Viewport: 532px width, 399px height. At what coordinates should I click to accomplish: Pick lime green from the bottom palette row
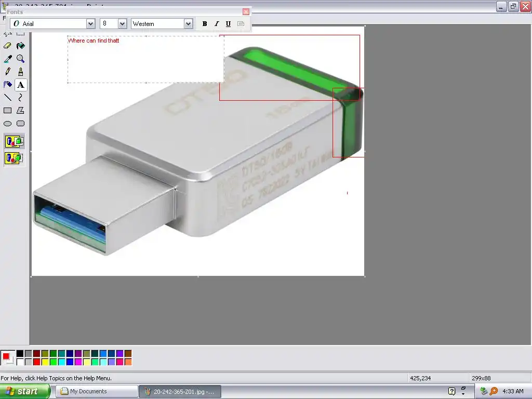point(54,362)
